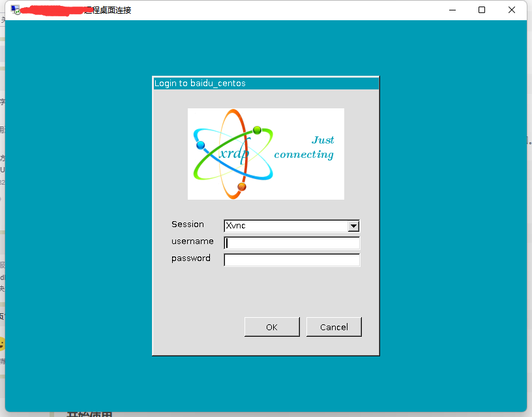The image size is (532, 417).
Task: Focus the username input field
Action: pyautogui.click(x=292, y=243)
